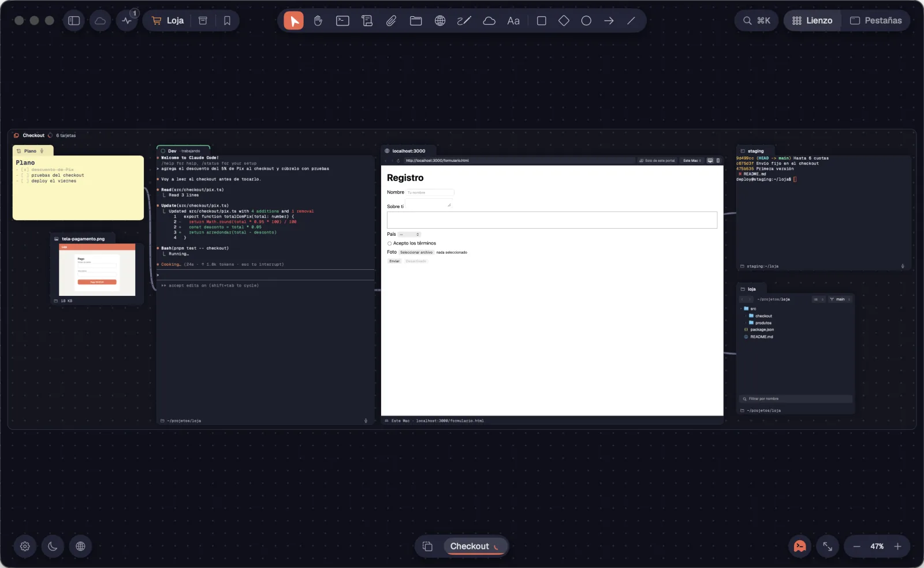Open the activity pulse indicator

coord(127,21)
